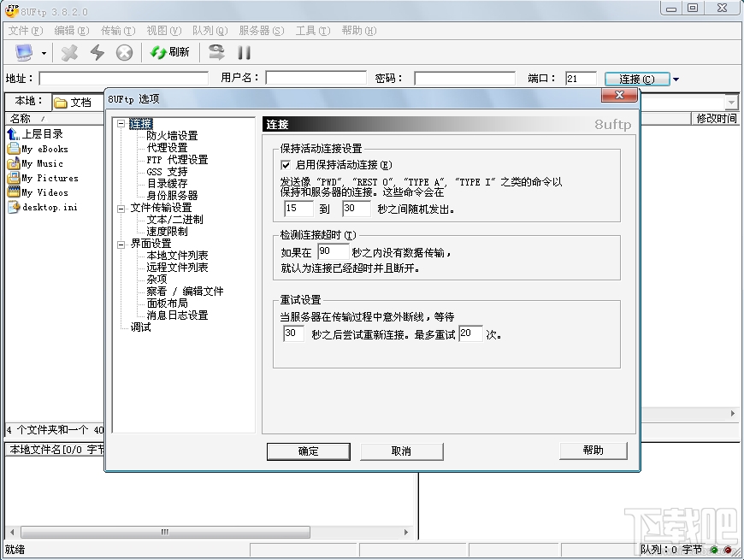Click the 地址 address input field

[123, 79]
